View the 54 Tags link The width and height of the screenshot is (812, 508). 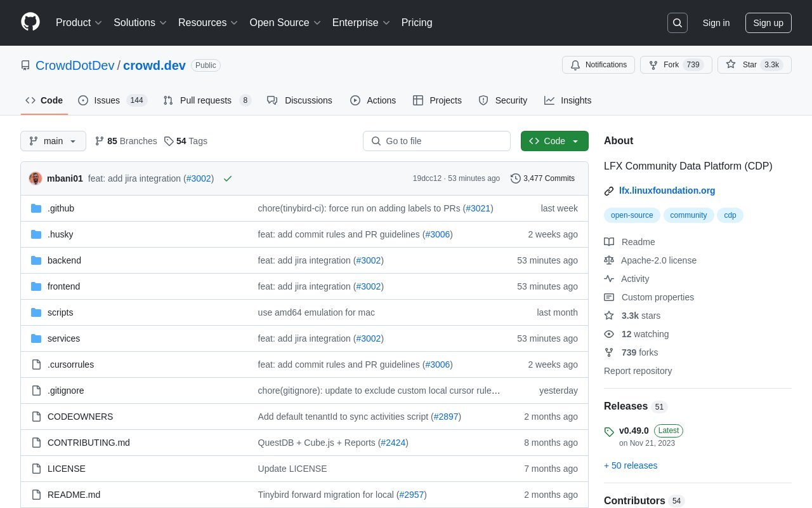(x=185, y=141)
